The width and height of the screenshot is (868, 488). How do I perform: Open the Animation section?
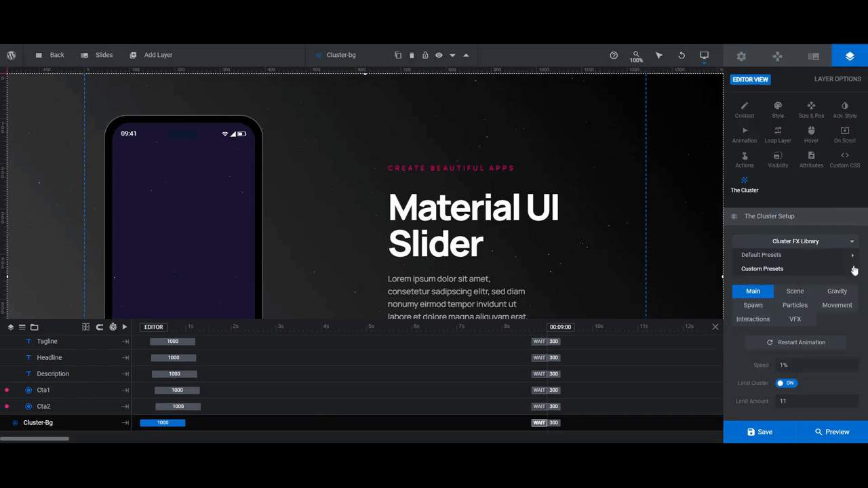745,135
